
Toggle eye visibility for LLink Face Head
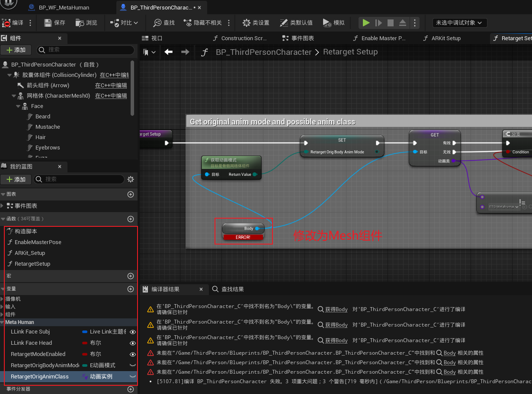(x=133, y=343)
